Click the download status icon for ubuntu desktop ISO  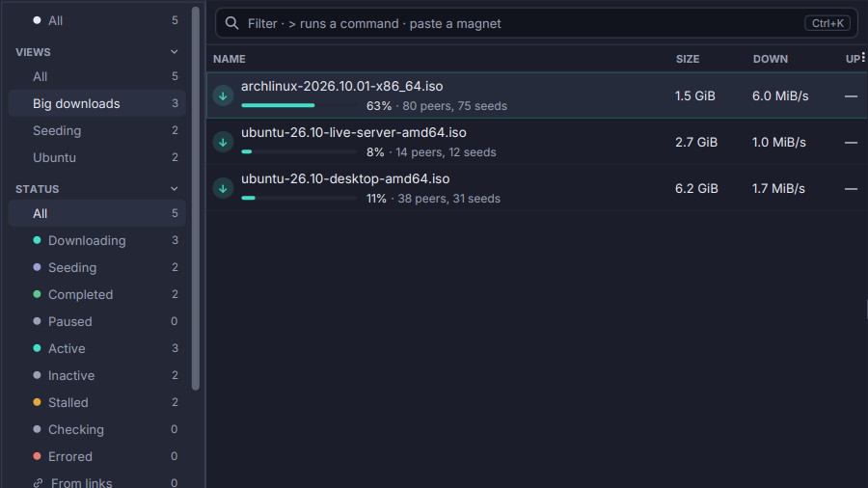coord(223,189)
